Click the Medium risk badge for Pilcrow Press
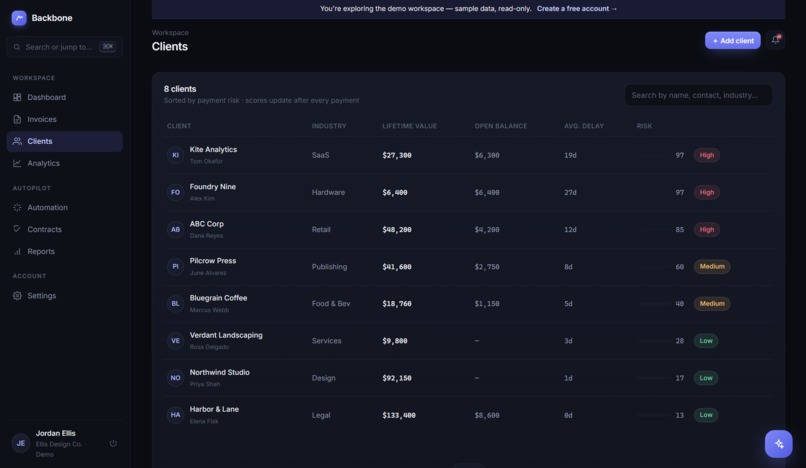The image size is (806, 468). pos(712,266)
